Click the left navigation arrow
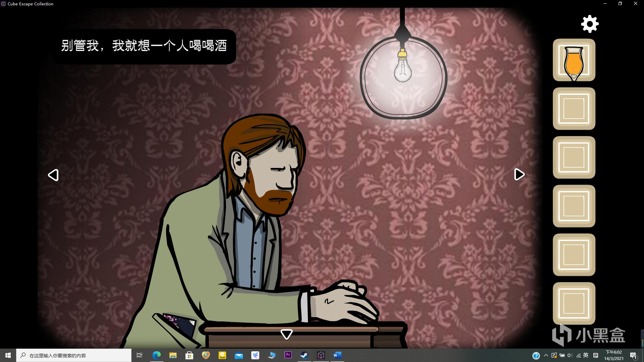The image size is (644, 362). 53,175
